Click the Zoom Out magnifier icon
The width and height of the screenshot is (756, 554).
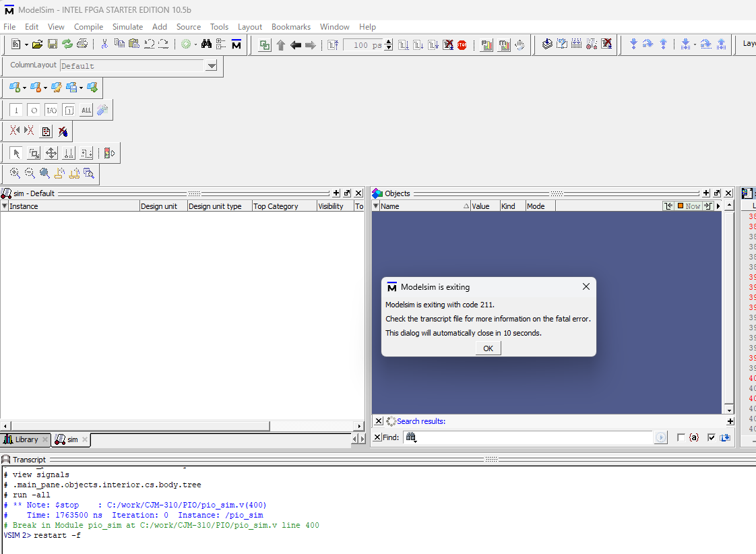pyautogui.click(x=30, y=174)
